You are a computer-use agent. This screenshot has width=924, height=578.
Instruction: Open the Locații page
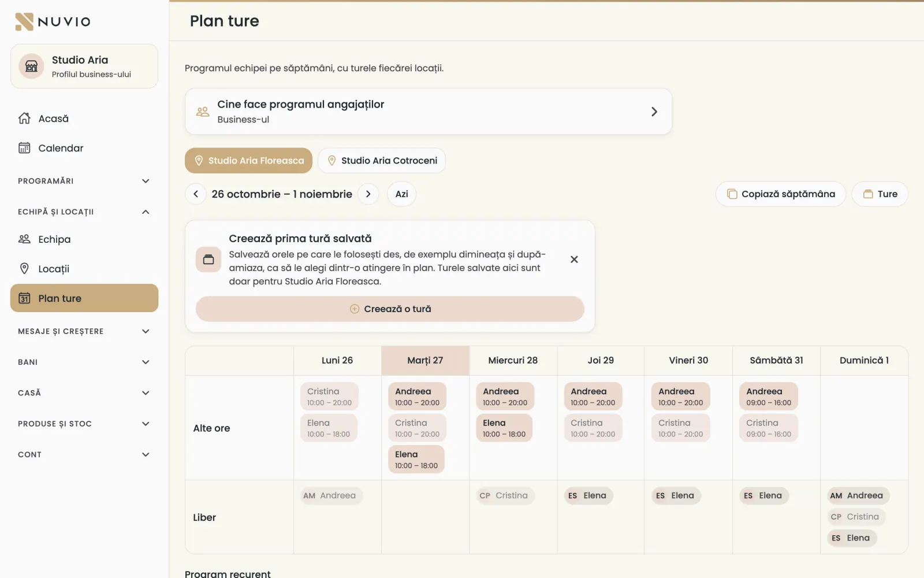pyautogui.click(x=84, y=269)
